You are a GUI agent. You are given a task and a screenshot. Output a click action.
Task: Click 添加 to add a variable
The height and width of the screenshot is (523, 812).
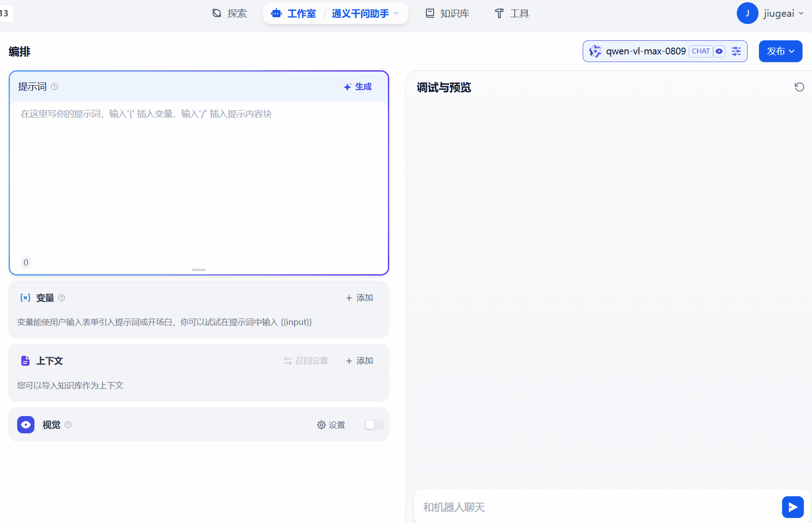[x=359, y=298]
